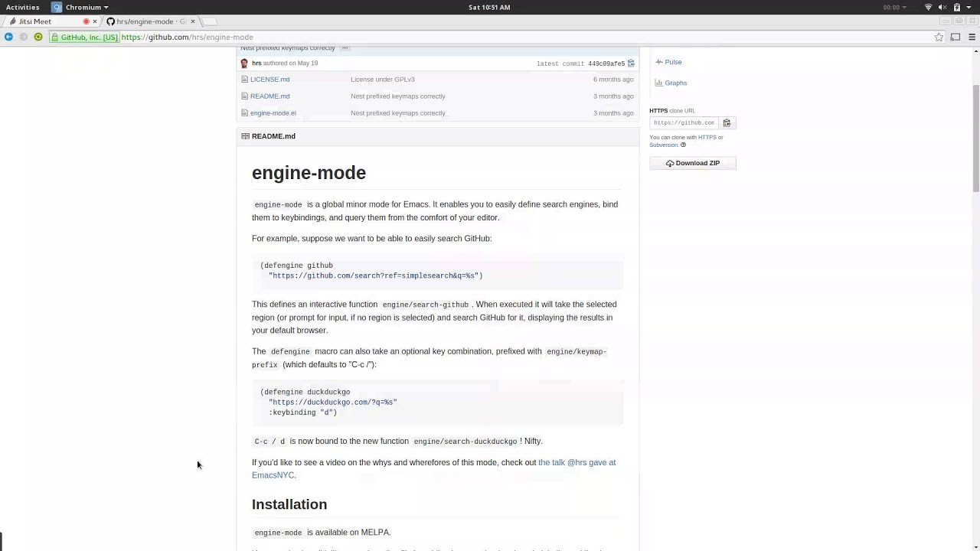Click the Download ZIP button

pos(693,163)
